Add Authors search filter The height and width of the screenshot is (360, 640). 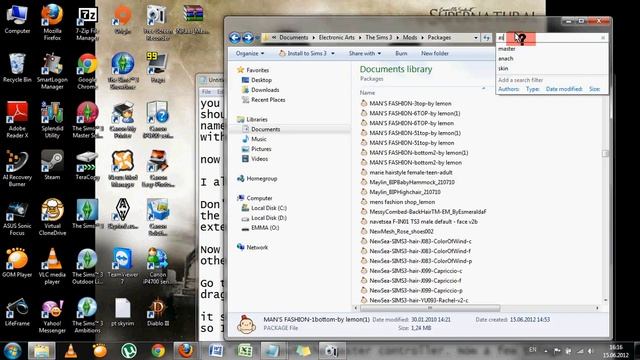509,89
